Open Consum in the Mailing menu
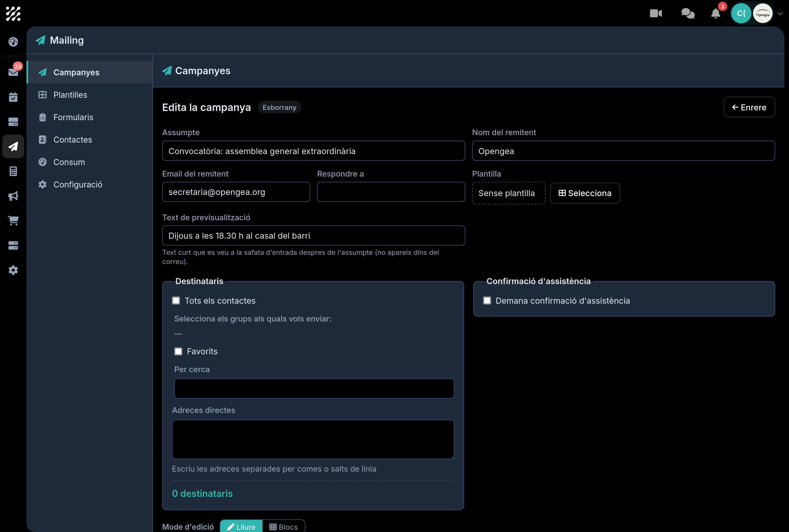Image resolution: width=789 pixels, height=532 pixels. (x=89, y=162)
